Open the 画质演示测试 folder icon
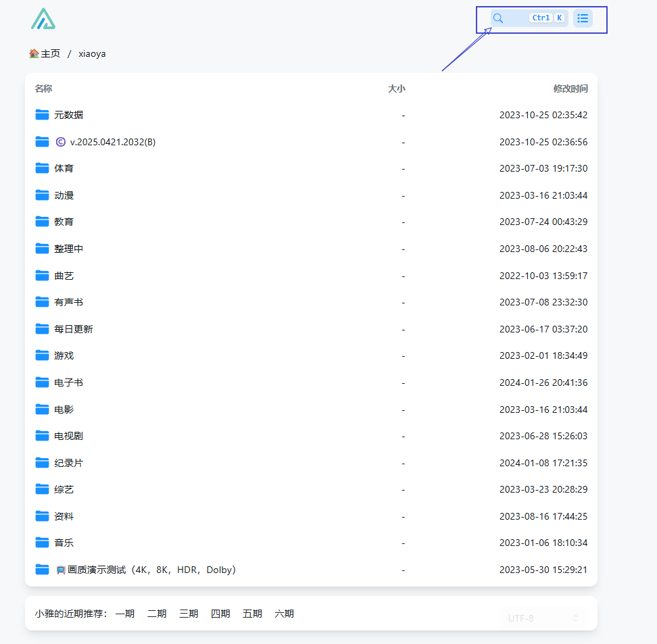This screenshot has width=657, height=644. [42, 570]
